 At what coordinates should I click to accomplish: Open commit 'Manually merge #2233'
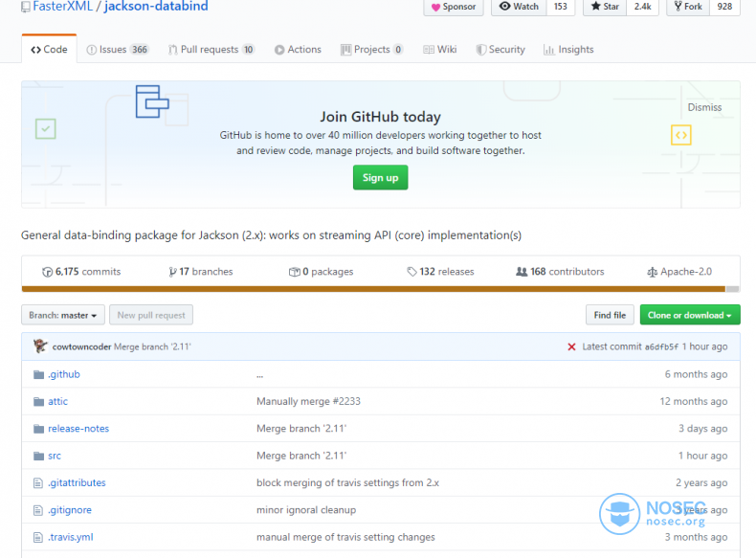tap(308, 401)
